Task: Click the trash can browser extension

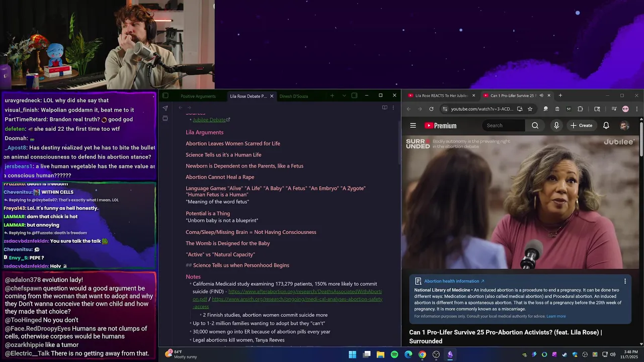Action: point(557,109)
